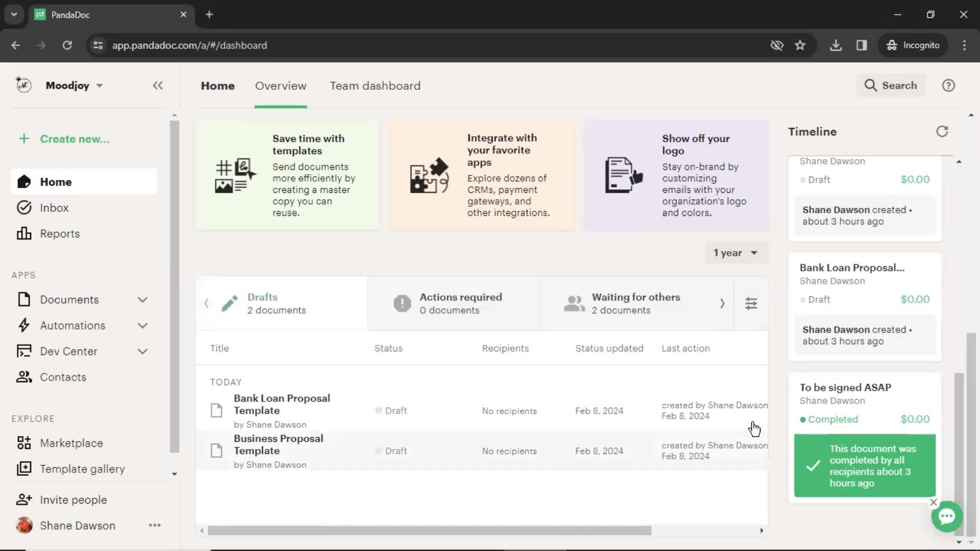Screen dimensions: 980x551
Task: Open Show off your logo card
Action: coord(677,175)
